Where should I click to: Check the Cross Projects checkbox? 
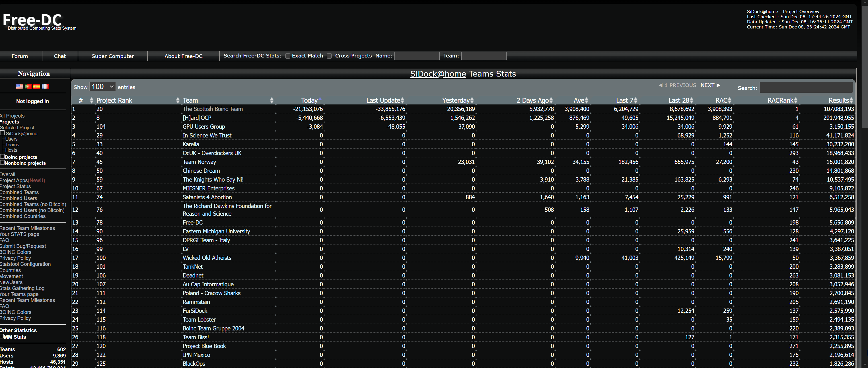click(x=329, y=56)
